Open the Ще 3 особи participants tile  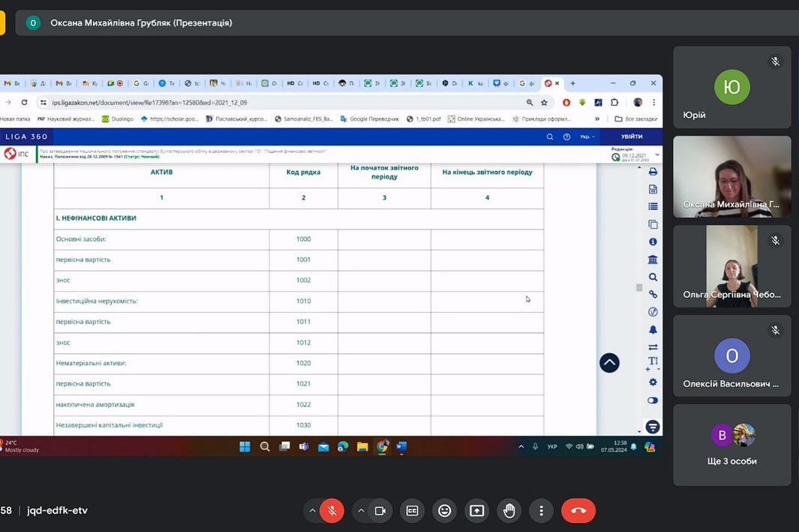coord(731,444)
